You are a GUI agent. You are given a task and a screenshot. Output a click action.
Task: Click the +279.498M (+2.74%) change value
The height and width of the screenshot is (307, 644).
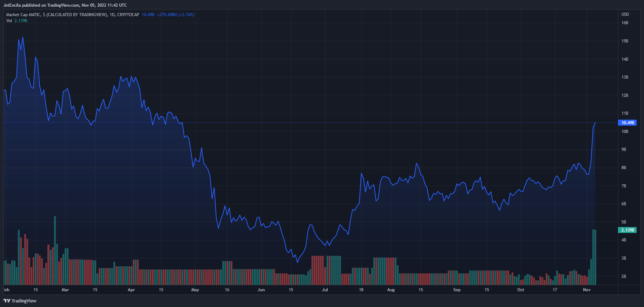[x=176, y=15]
